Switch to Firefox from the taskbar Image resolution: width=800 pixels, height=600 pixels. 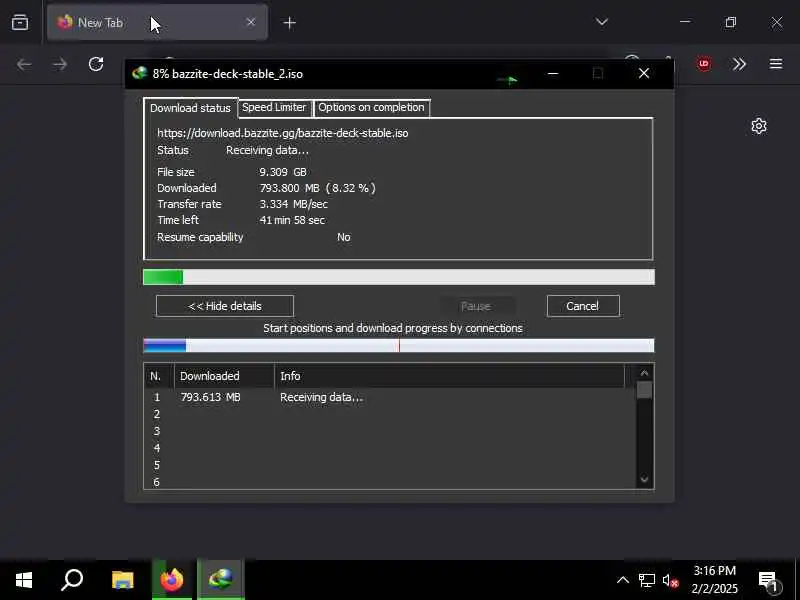[x=172, y=580]
